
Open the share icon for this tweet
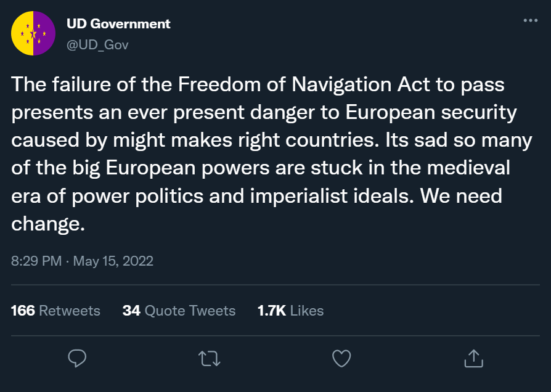pos(473,358)
